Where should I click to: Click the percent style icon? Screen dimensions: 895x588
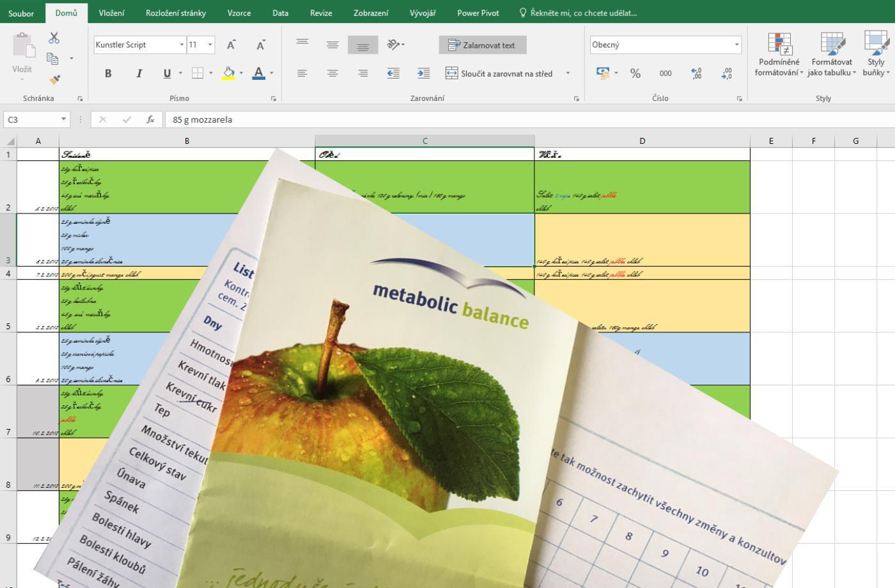635,73
